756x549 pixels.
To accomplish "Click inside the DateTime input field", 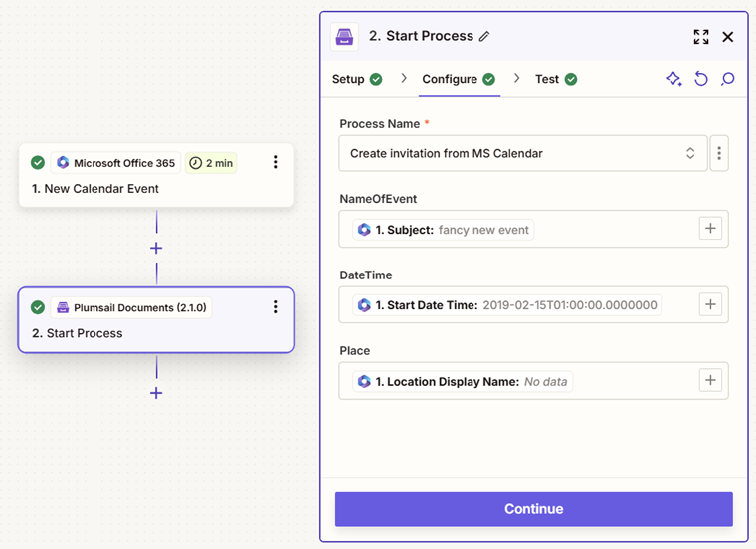I will tap(533, 304).
